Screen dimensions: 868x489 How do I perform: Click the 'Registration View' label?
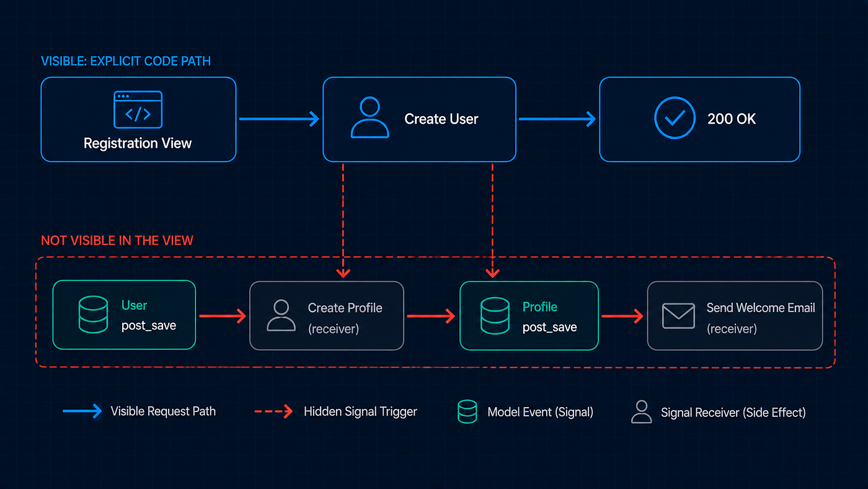pyautogui.click(x=138, y=143)
